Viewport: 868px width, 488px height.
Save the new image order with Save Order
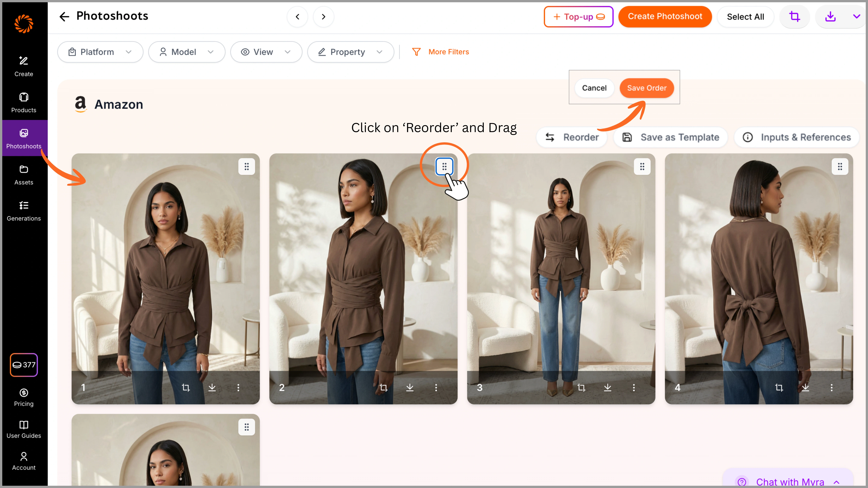[647, 88]
